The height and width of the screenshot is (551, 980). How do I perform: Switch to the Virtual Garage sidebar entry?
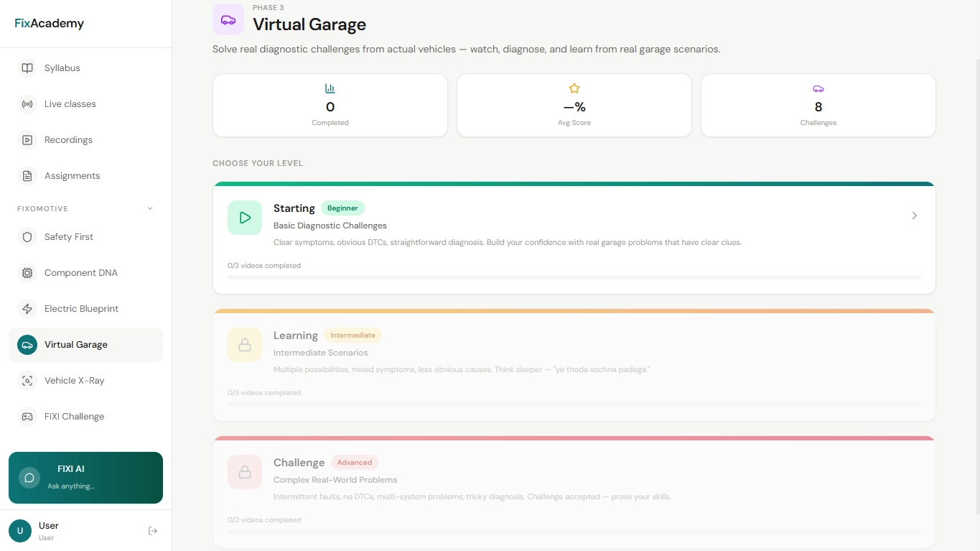(75, 344)
